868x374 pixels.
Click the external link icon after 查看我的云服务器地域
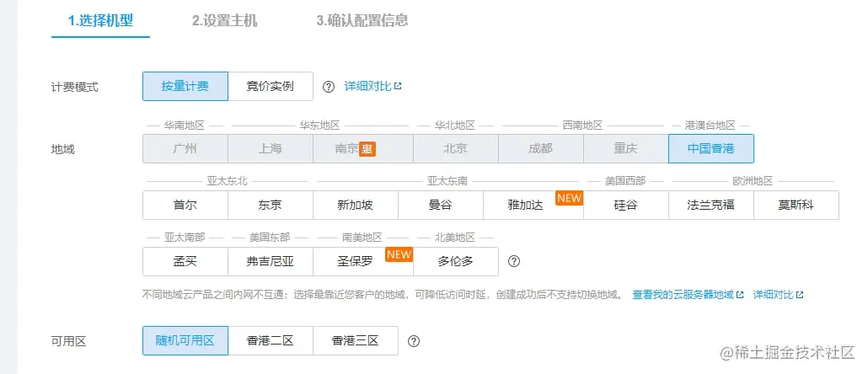click(740, 295)
